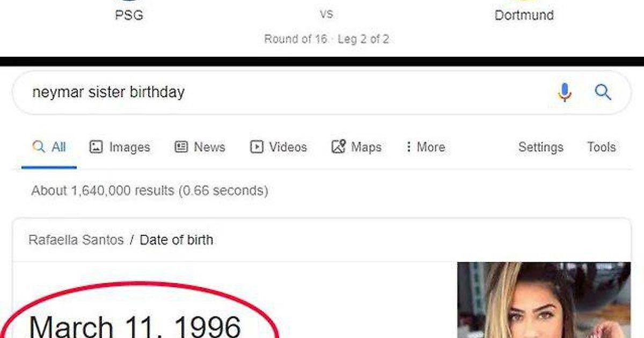This screenshot has height=338, width=644.
Task: Click the blue magnifier search icon
Action: [x=603, y=93]
